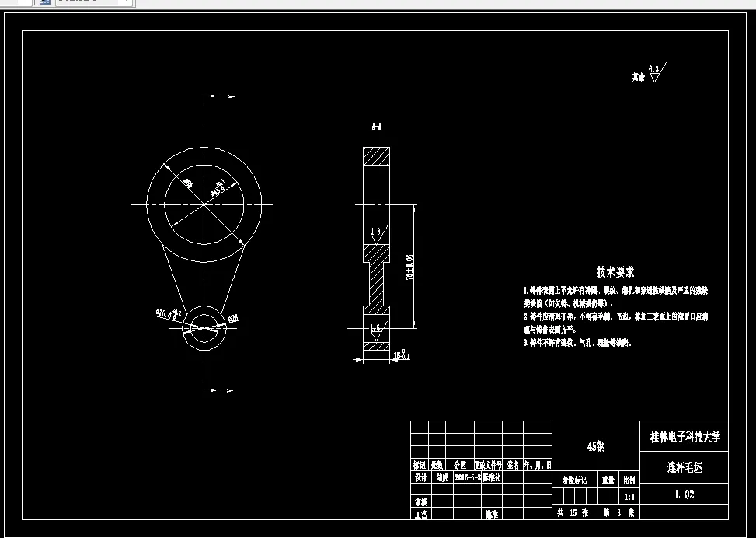Image resolution: width=756 pixels, height=538 pixels.
Task: Select the ø16 small bore dimension
Action: [x=167, y=313]
